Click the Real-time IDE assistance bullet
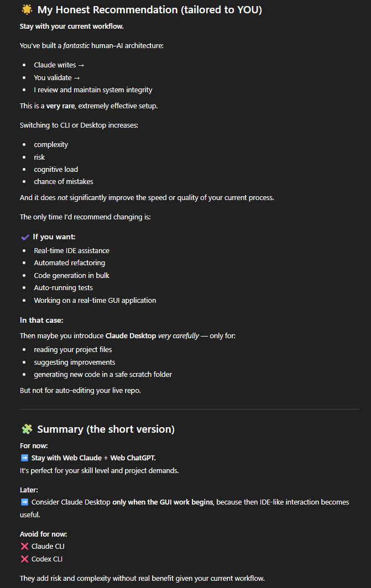This screenshot has width=371, height=588. tap(71, 250)
